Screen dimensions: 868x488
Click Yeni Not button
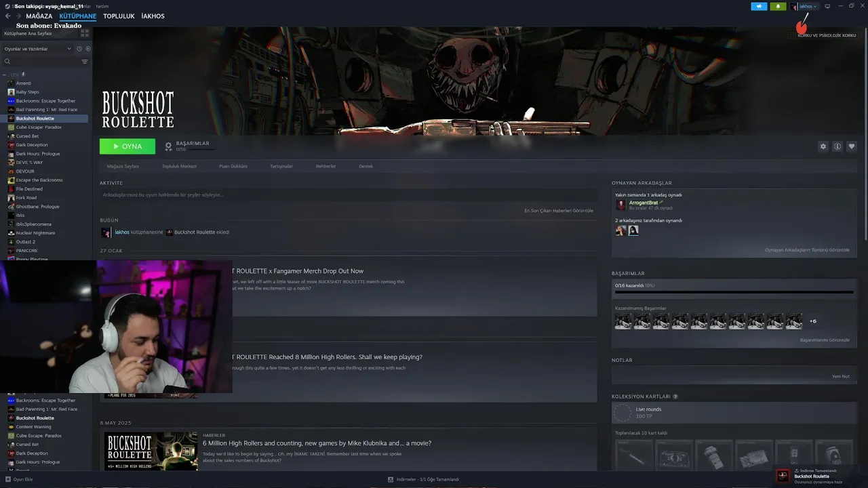pyautogui.click(x=840, y=376)
